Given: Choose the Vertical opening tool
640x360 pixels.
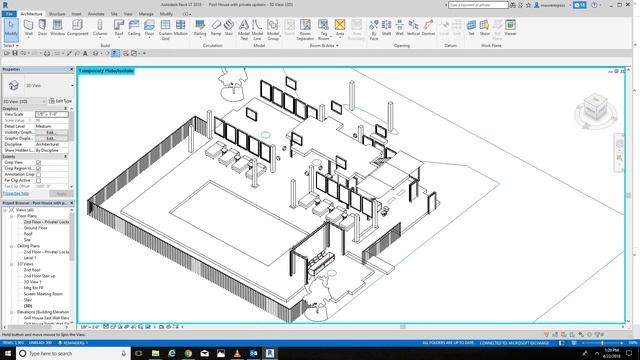Looking at the screenshot, I should (x=413, y=28).
